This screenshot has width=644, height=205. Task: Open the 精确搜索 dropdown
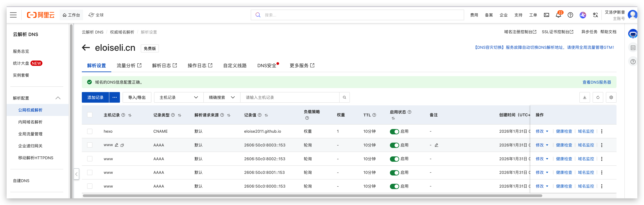pos(221,97)
